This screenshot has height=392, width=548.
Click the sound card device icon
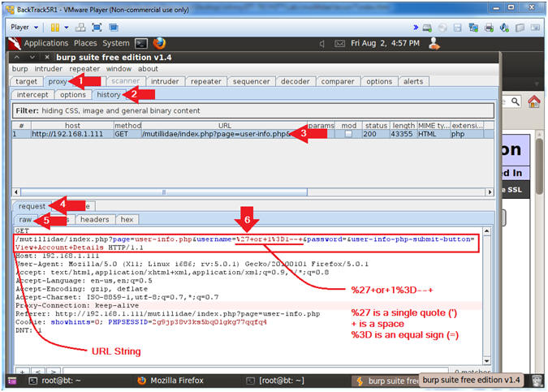point(504,28)
